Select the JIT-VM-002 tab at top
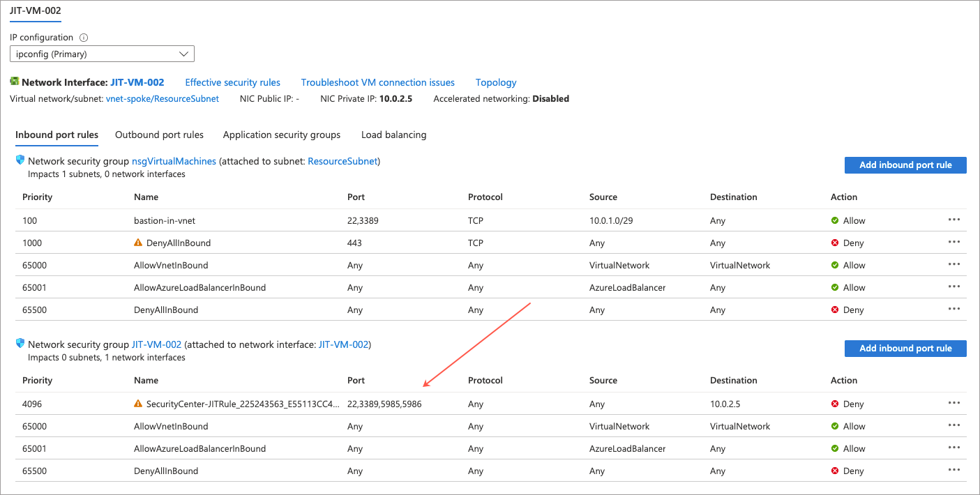980x495 pixels. (36, 11)
